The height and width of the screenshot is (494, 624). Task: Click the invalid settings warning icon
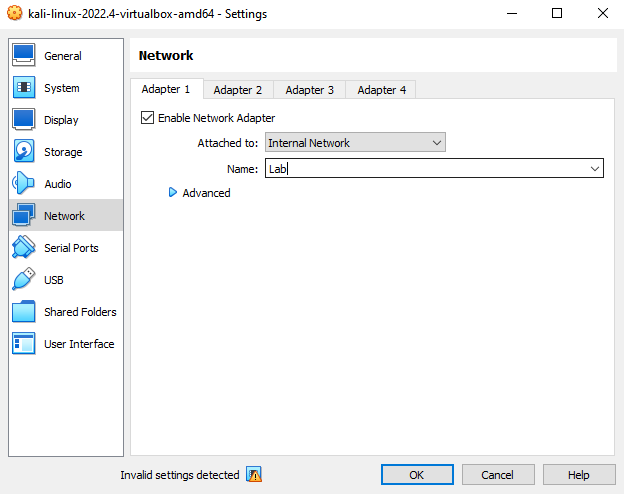[254, 475]
